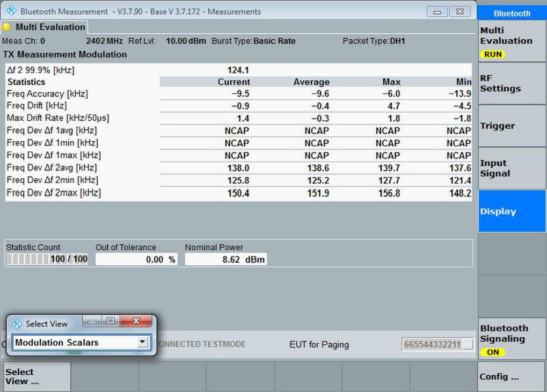Click the Bluetooth Measurement app icon in title bar
Screen dimensions: 547x392
tap(11, 11)
